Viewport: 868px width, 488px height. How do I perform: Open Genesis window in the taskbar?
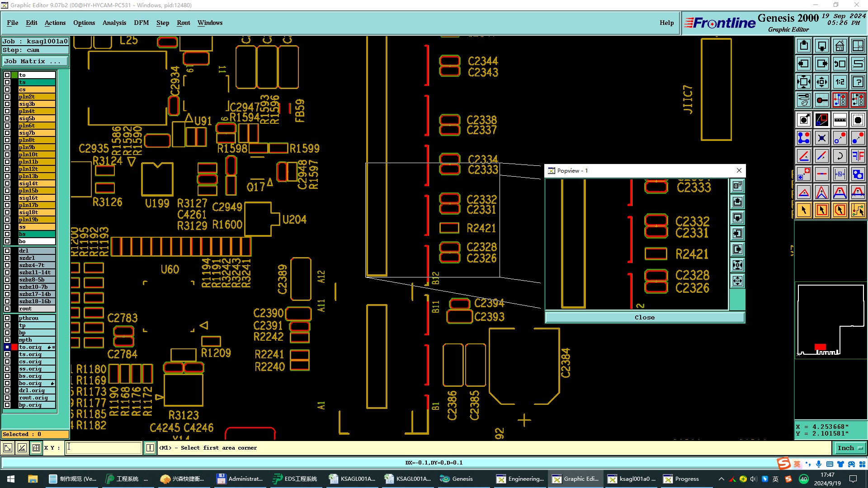[463, 479]
